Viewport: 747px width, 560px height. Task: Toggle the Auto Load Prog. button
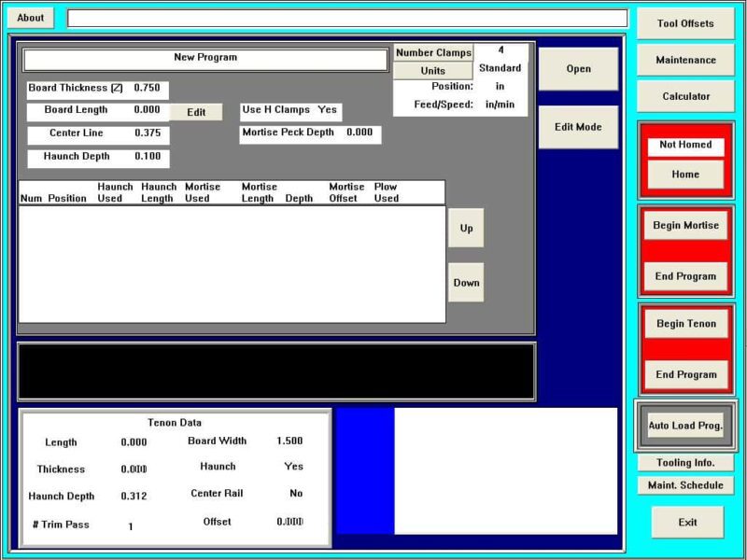[685, 426]
